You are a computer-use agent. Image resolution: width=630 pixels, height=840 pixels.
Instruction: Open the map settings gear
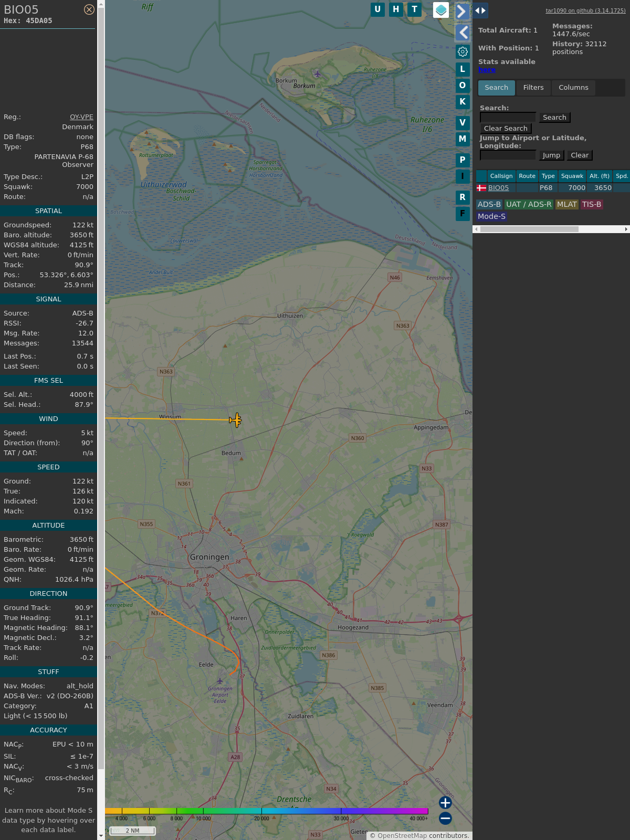pyautogui.click(x=463, y=51)
